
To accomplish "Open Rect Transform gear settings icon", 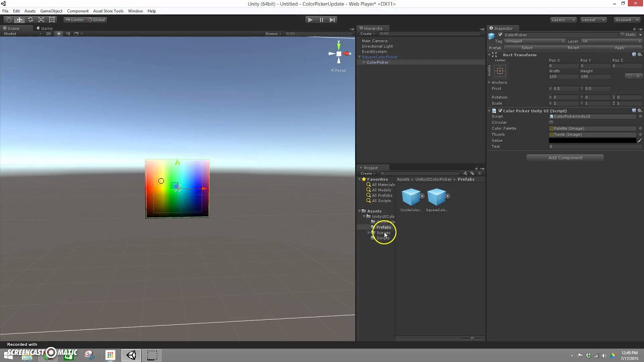I will click(639, 54).
